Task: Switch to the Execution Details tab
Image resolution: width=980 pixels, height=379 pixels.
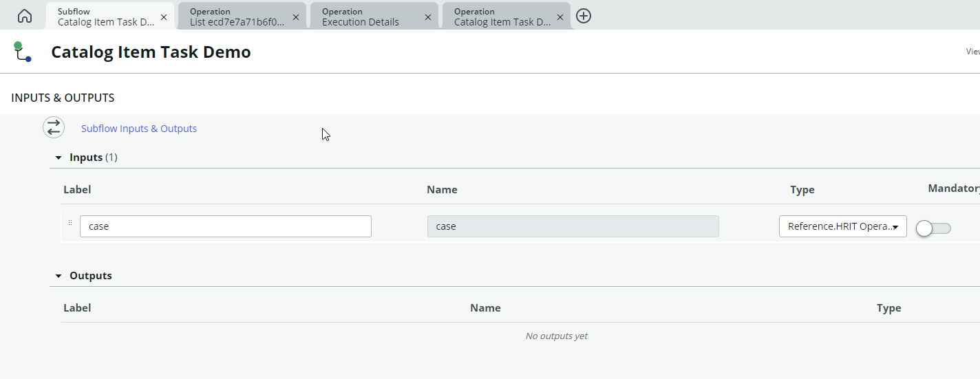Action: coord(368,17)
